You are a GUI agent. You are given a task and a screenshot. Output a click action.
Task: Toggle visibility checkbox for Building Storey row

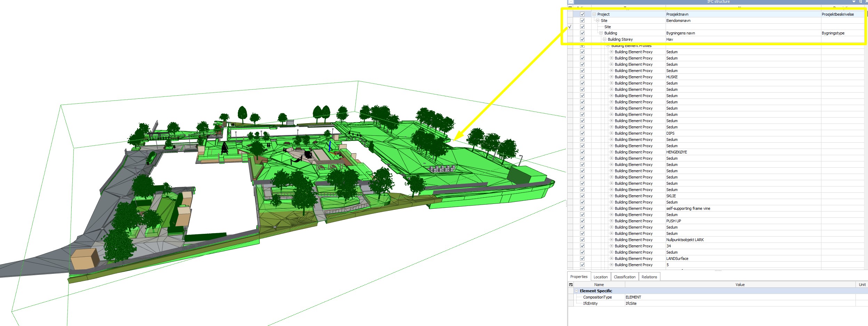582,39
